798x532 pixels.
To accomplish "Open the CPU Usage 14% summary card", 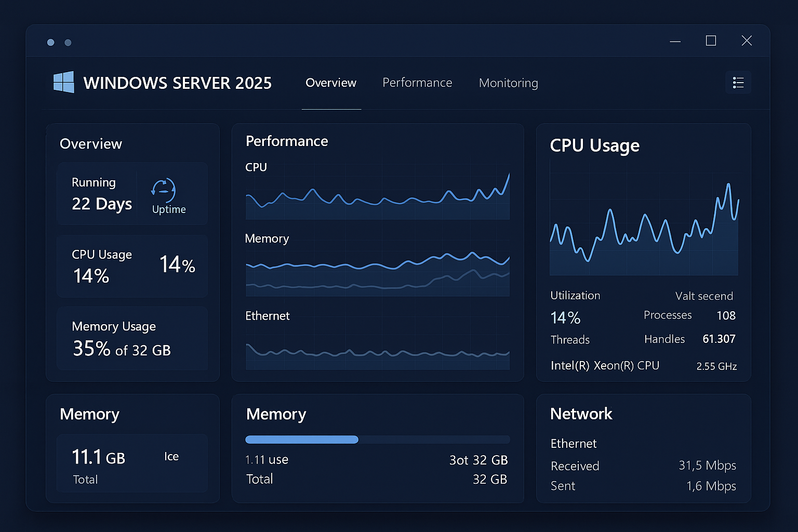I will pyautogui.click(x=132, y=266).
